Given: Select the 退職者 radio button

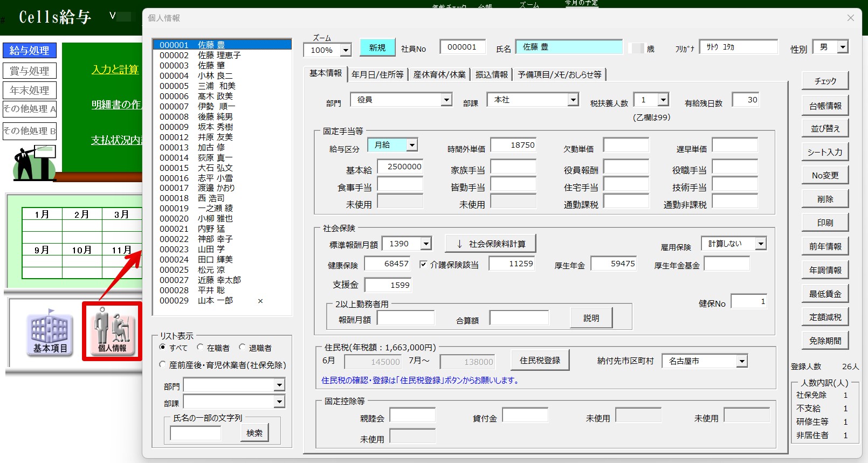Looking at the screenshot, I should coord(243,348).
